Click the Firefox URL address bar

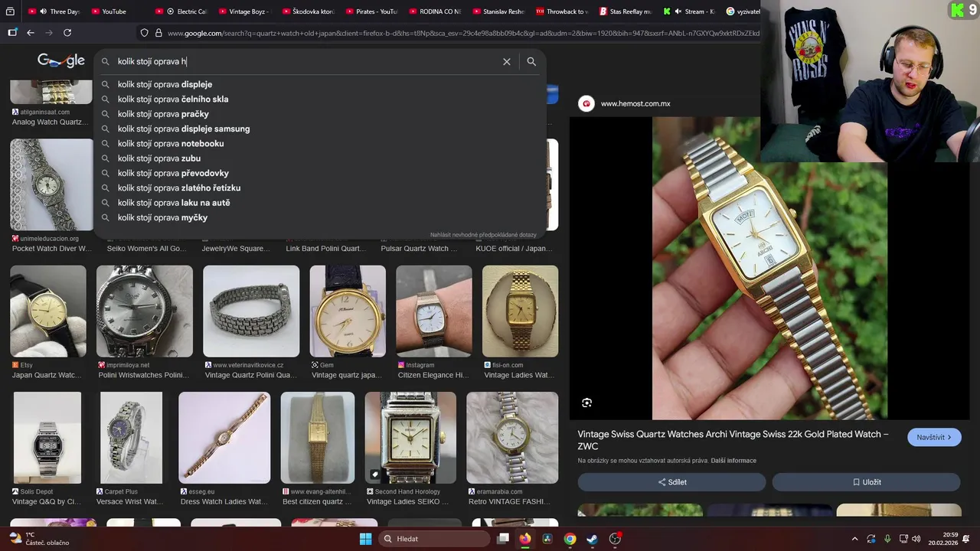pyautogui.click(x=463, y=33)
